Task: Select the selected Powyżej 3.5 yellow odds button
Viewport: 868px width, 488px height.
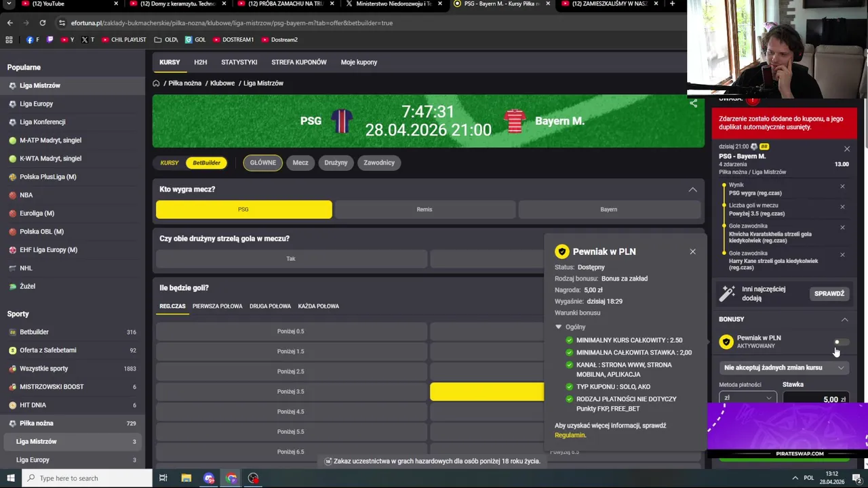Action: pos(487,392)
